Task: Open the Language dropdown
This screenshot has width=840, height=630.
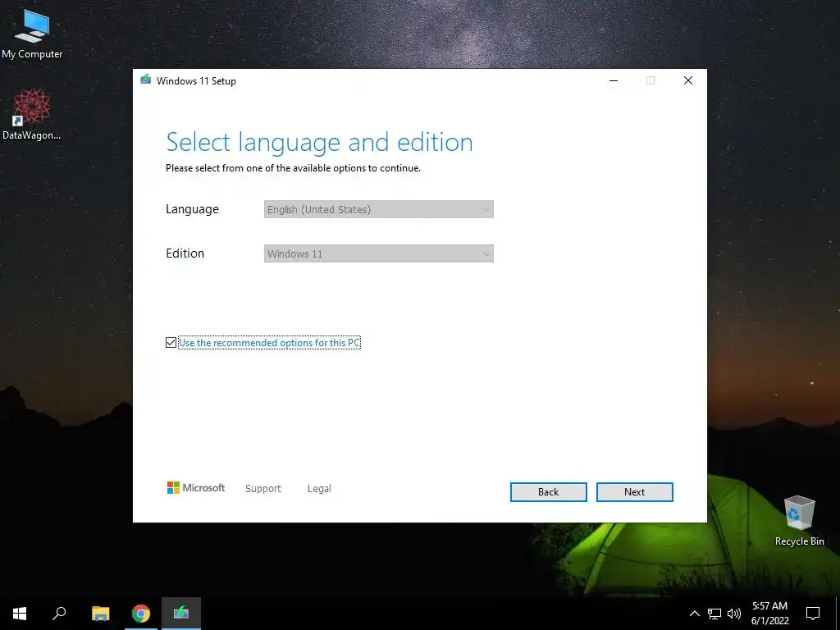Action: pyautogui.click(x=379, y=209)
